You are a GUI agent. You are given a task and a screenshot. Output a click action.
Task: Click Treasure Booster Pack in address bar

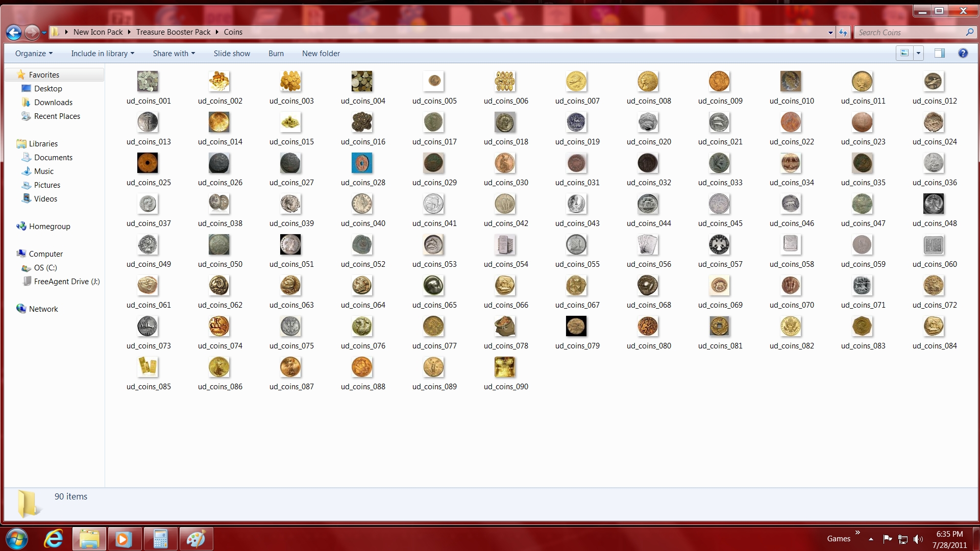coord(173,32)
